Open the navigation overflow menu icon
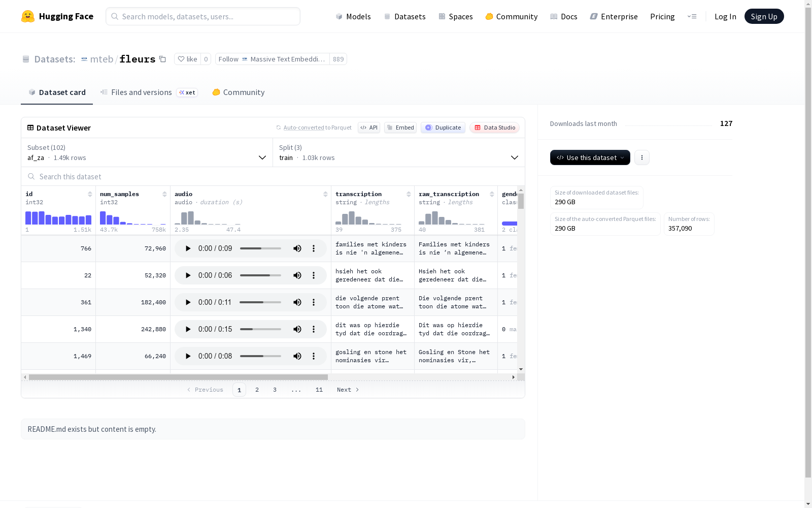The image size is (812, 508). [x=692, y=16]
